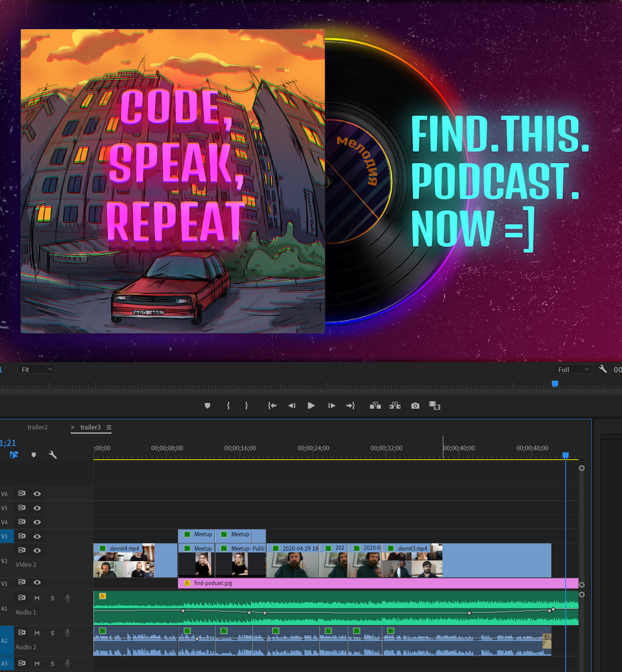This screenshot has width=622, height=672.
Task: Mute track A3
Action: click(37, 664)
